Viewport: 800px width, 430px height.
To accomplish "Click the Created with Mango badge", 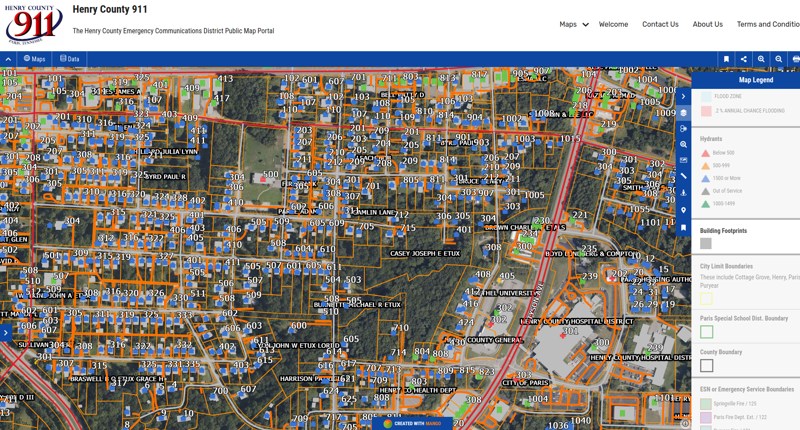I will point(412,423).
